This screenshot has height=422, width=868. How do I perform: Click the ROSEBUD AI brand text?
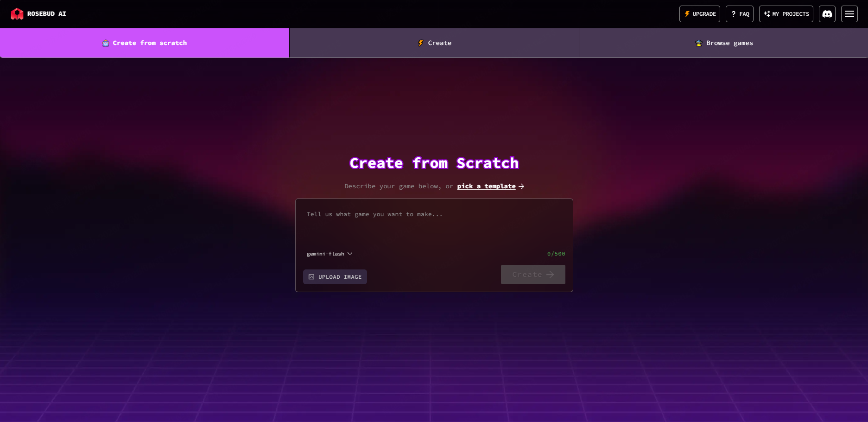(x=47, y=14)
